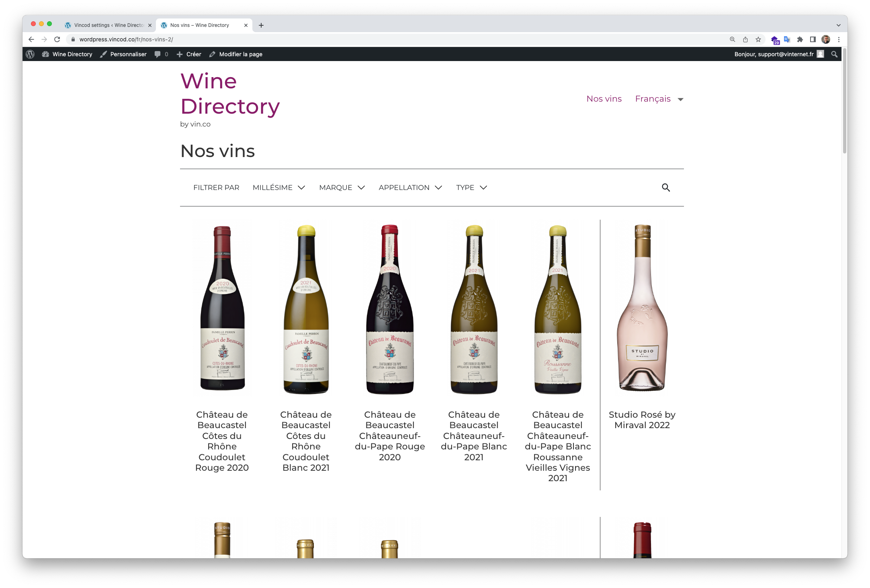Click Personnaliser in the admin bar
Image resolution: width=870 pixels, height=588 pixels.
point(123,54)
